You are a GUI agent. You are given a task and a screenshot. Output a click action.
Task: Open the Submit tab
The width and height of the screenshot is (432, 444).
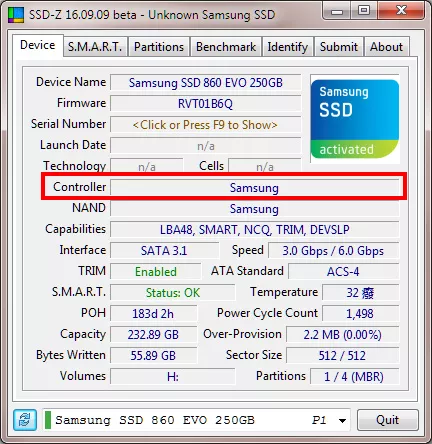coord(339,47)
